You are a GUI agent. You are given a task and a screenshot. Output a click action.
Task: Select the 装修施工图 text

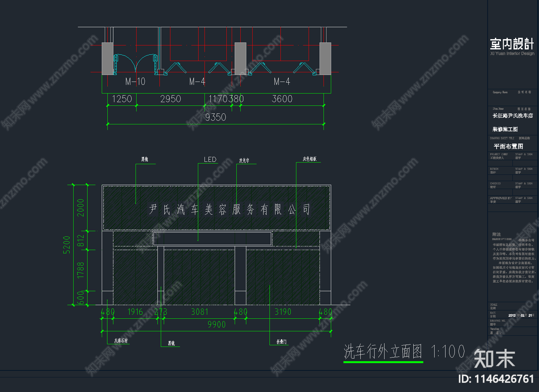[x=505, y=129]
